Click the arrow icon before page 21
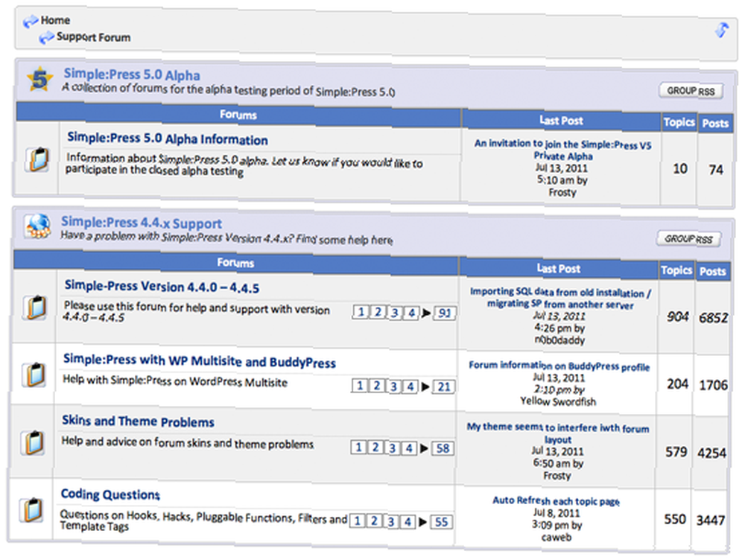 [x=425, y=386]
